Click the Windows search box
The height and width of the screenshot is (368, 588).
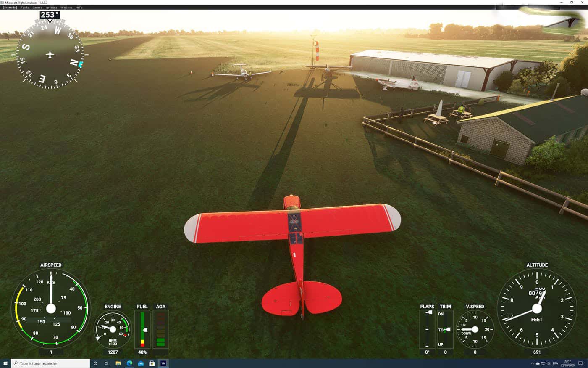tap(50, 363)
